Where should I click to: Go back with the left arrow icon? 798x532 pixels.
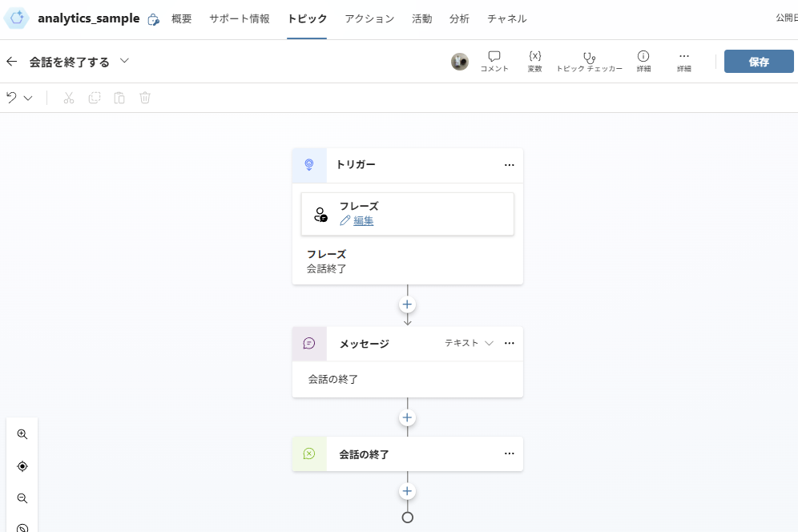(12, 62)
